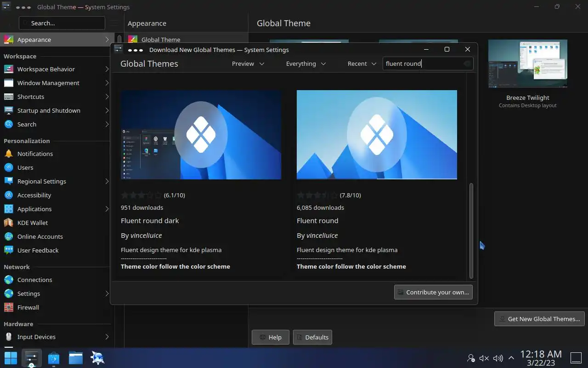Open the hamburger menu next to search
Image resolution: width=588 pixels, height=368 pixels.
tap(114, 23)
